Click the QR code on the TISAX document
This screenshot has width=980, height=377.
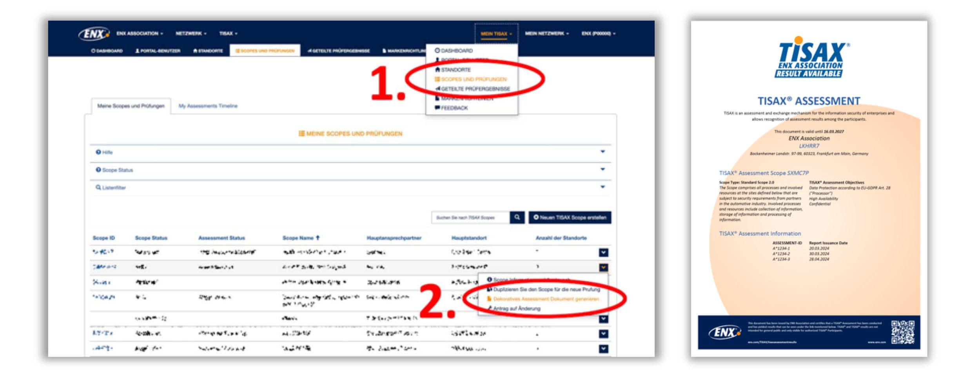point(903,332)
